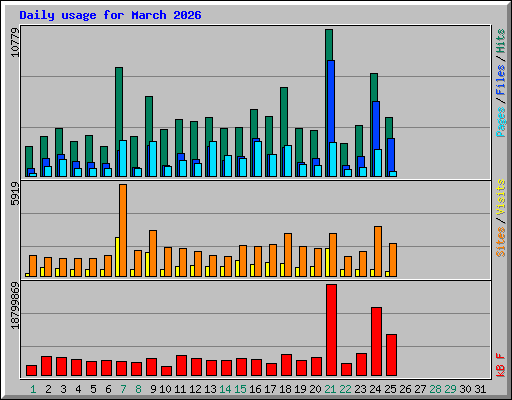Click day 2 on the x-axis
The height and width of the screenshot is (400, 512).
(x=48, y=389)
